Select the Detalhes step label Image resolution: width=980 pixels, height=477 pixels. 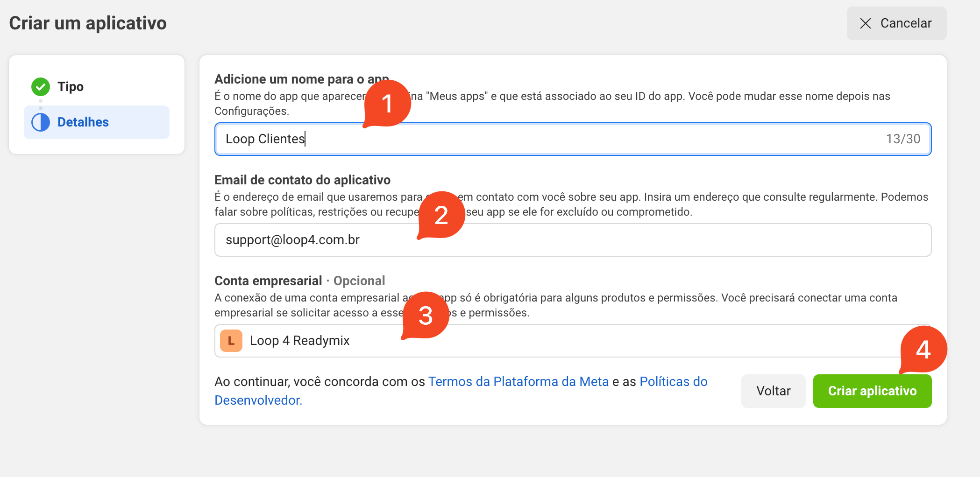click(x=83, y=122)
